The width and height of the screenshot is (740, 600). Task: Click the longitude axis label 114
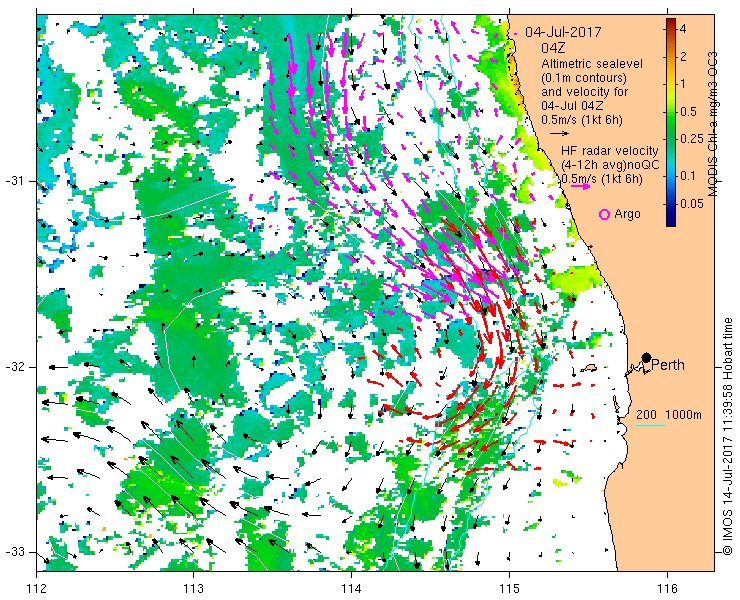(351, 589)
